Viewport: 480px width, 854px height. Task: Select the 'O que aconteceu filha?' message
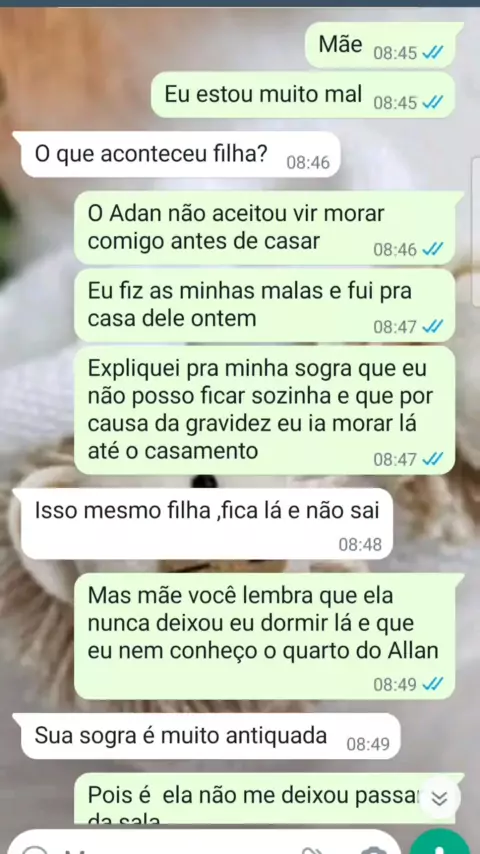coord(177,155)
